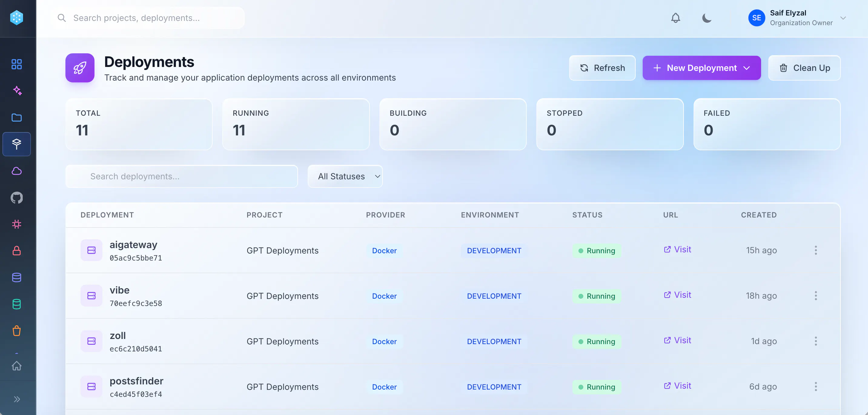This screenshot has width=868, height=415.
Task: Click the BUILDING 0 stat card
Action: 453,125
